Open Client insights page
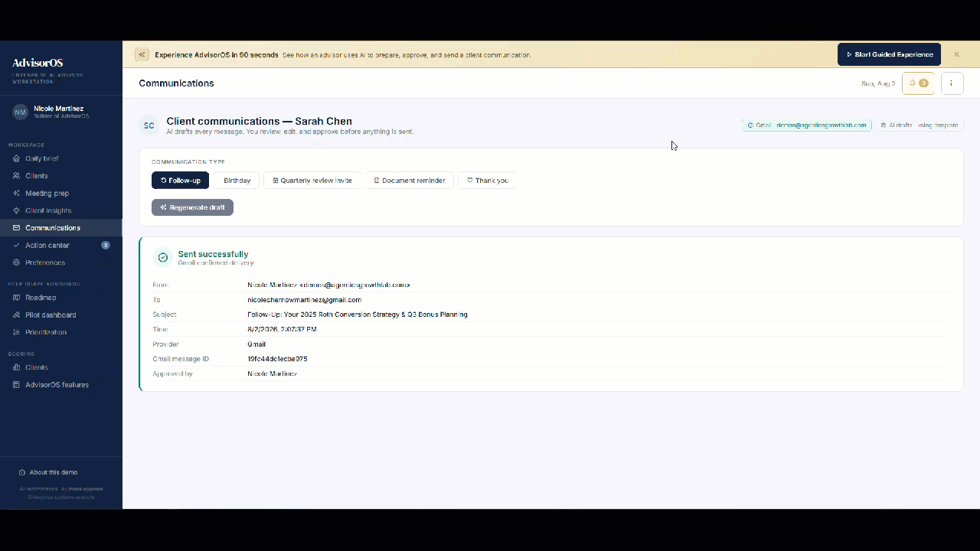Viewport: 980px width, 551px height. click(x=60, y=210)
